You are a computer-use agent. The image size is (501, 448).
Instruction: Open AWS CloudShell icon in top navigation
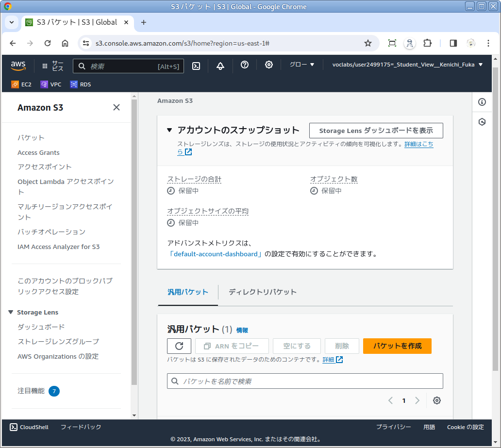tap(196, 66)
